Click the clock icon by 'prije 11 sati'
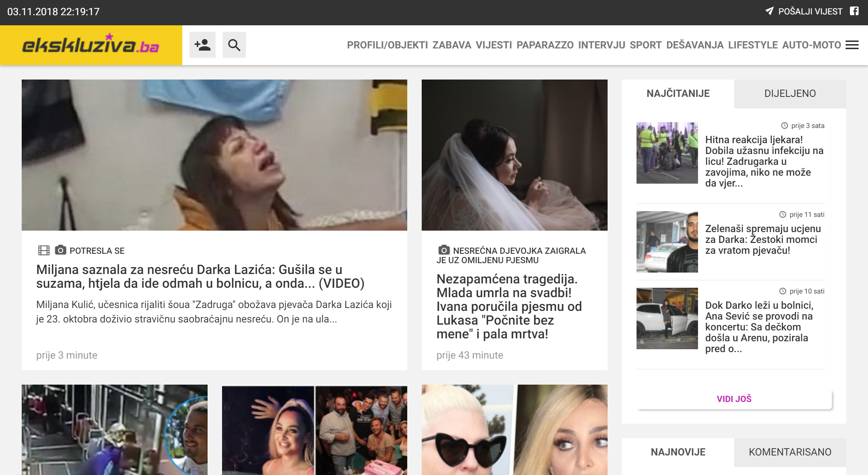The width and height of the screenshot is (868, 475). pos(783,214)
